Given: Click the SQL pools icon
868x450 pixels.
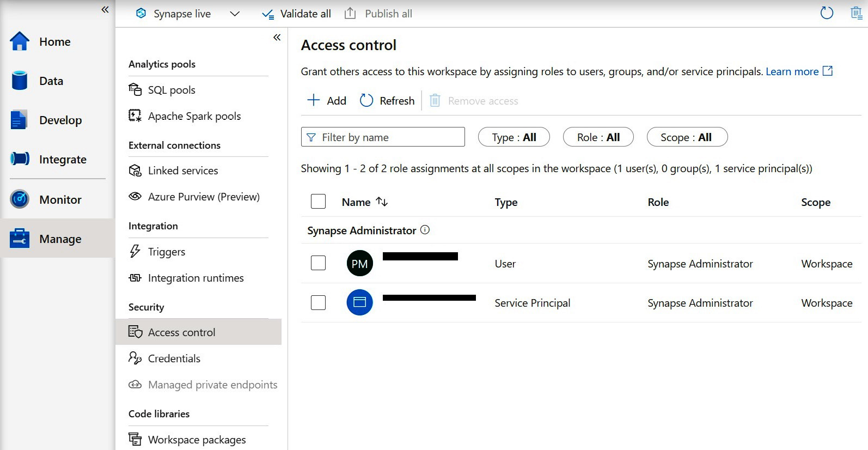Looking at the screenshot, I should click(135, 89).
